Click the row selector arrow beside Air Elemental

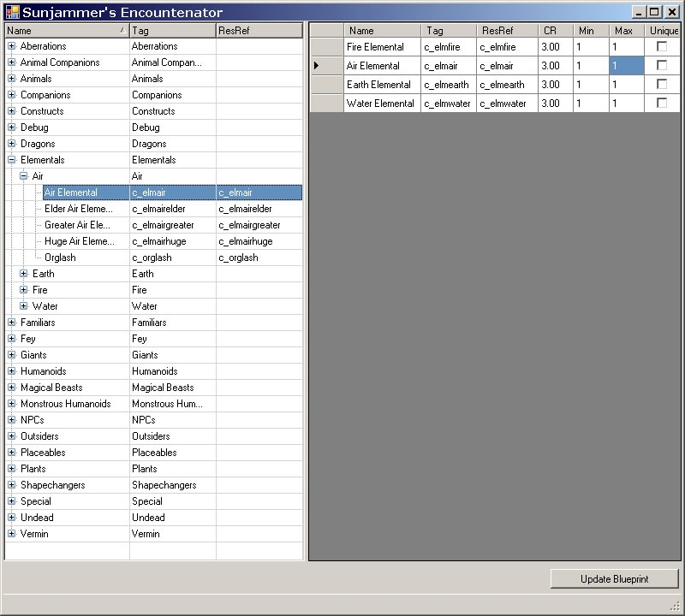(x=317, y=66)
